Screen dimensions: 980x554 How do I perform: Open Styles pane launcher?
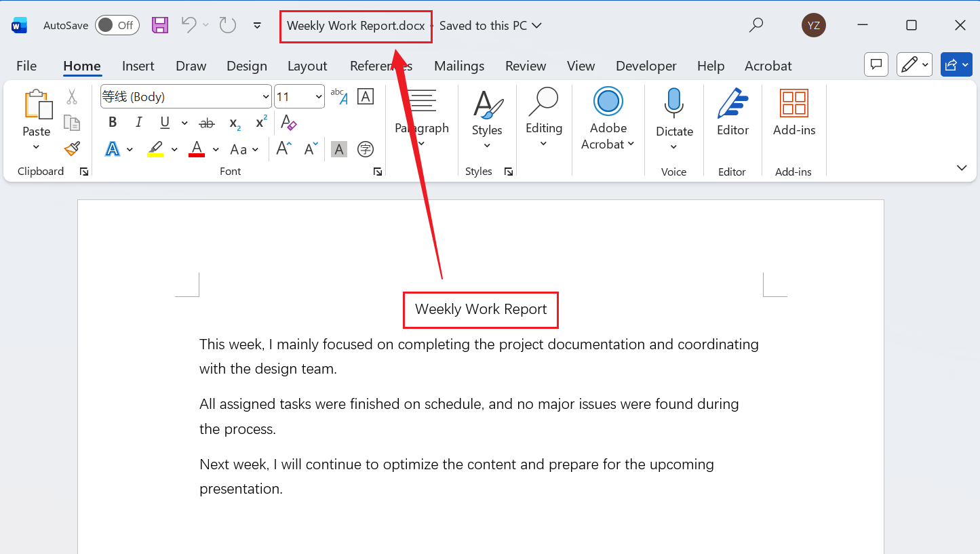509,172
